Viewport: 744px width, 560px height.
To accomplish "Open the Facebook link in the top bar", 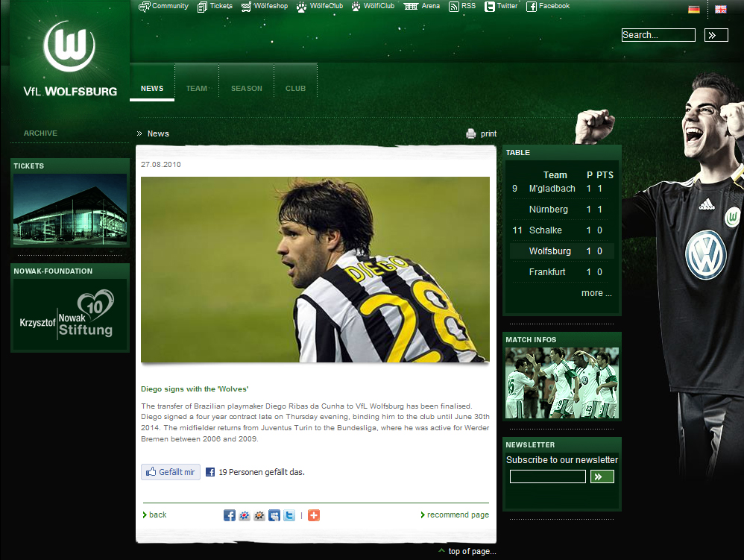I will (547, 6).
